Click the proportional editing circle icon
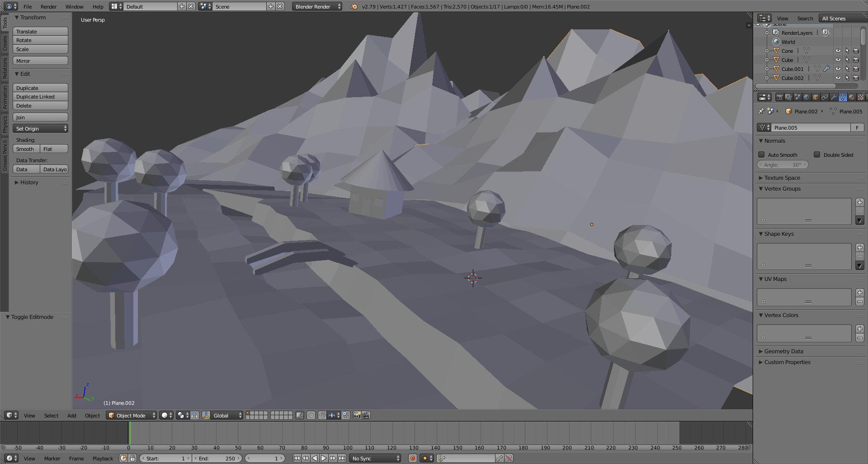 pos(311,415)
